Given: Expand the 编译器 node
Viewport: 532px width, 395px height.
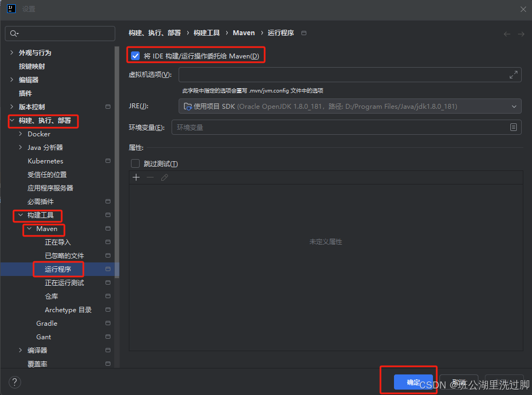Looking at the screenshot, I should [x=21, y=350].
